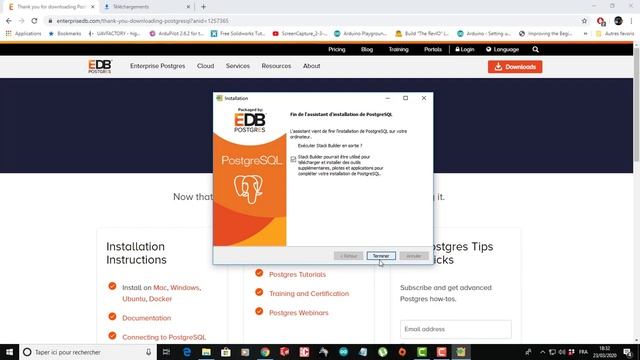This screenshot has height=360, width=640.
Task: Launch Microsoft Edge from taskbar
Action: tap(187, 352)
